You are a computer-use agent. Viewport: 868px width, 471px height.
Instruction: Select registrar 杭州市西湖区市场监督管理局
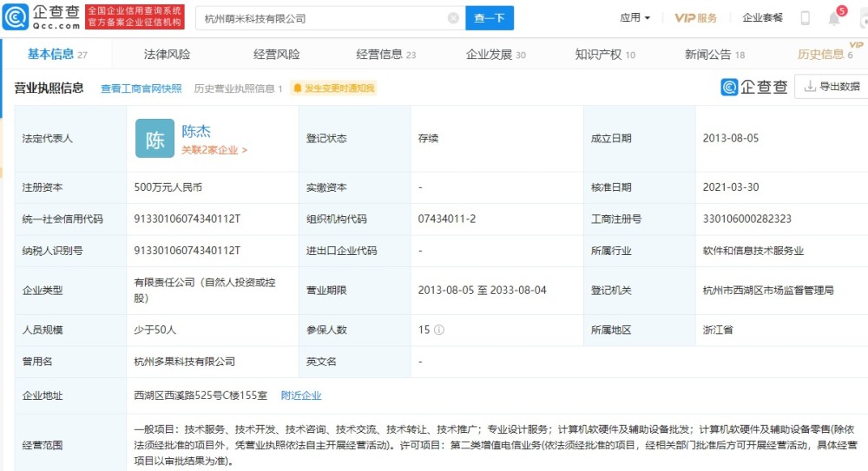(768, 290)
